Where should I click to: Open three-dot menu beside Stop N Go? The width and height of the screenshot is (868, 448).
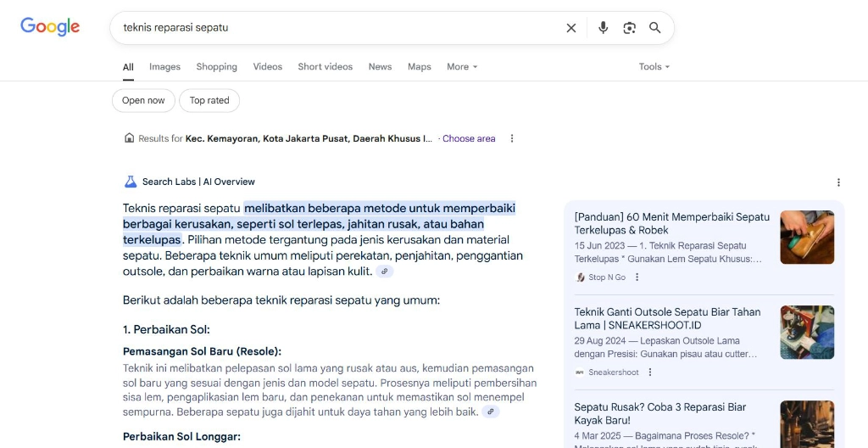[x=637, y=277]
